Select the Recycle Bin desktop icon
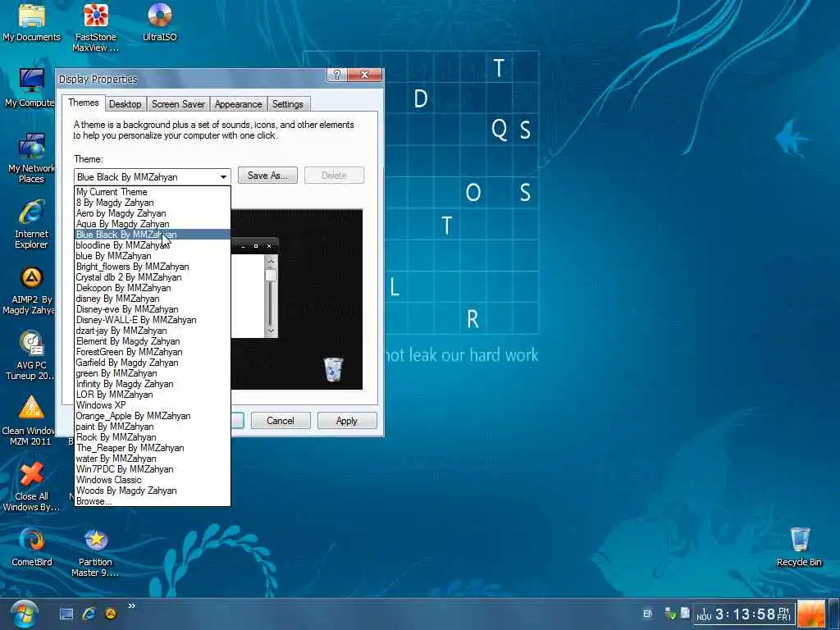 pyautogui.click(x=799, y=547)
